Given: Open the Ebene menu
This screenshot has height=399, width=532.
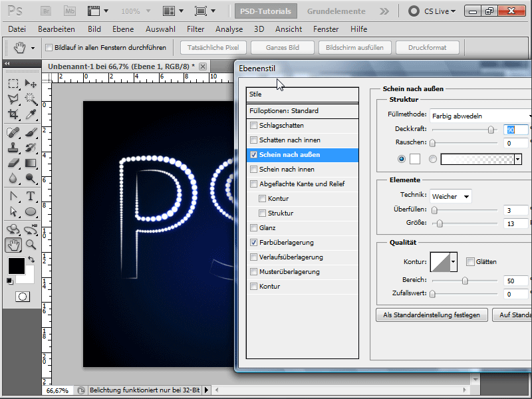Looking at the screenshot, I should tap(123, 29).
